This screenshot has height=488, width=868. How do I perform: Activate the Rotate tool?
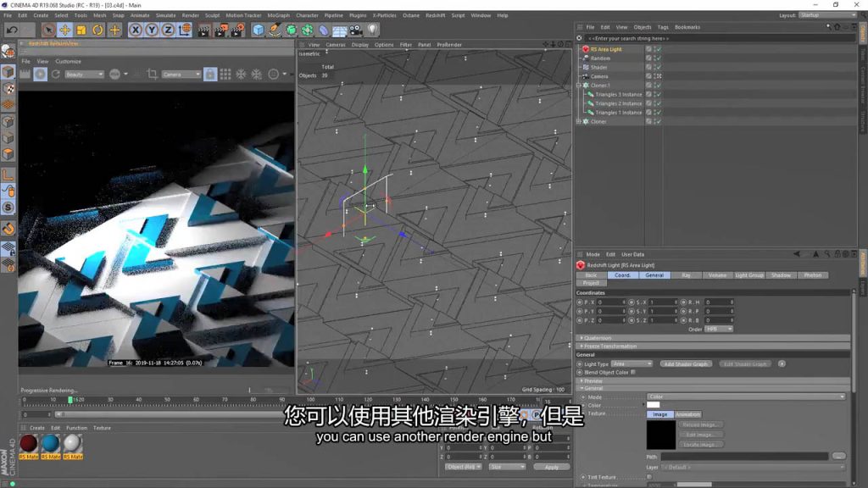(97, 30)
